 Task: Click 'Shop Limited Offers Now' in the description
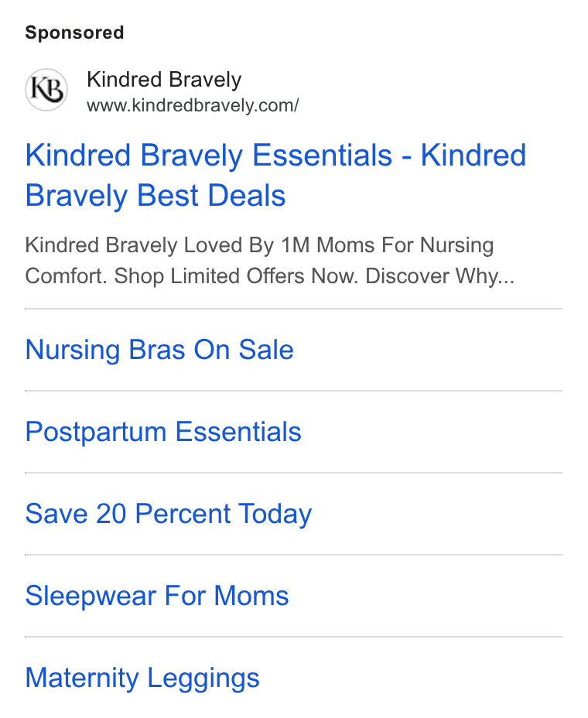pos(236,276)
